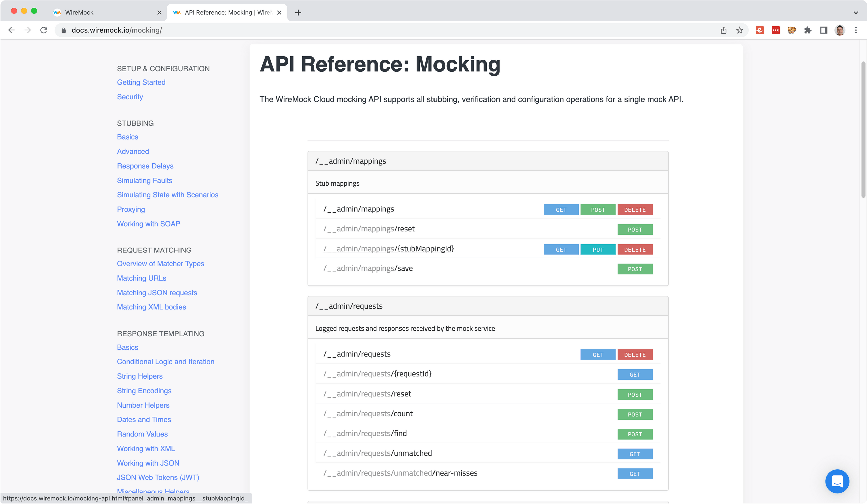867x504 pixels.
Task: Click POST button for /__admin/mappings/save
Action: pos(635,269)
